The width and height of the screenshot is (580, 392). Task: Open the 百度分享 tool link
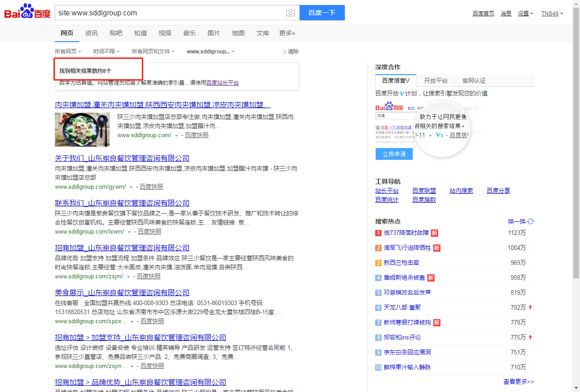point(498,191)
